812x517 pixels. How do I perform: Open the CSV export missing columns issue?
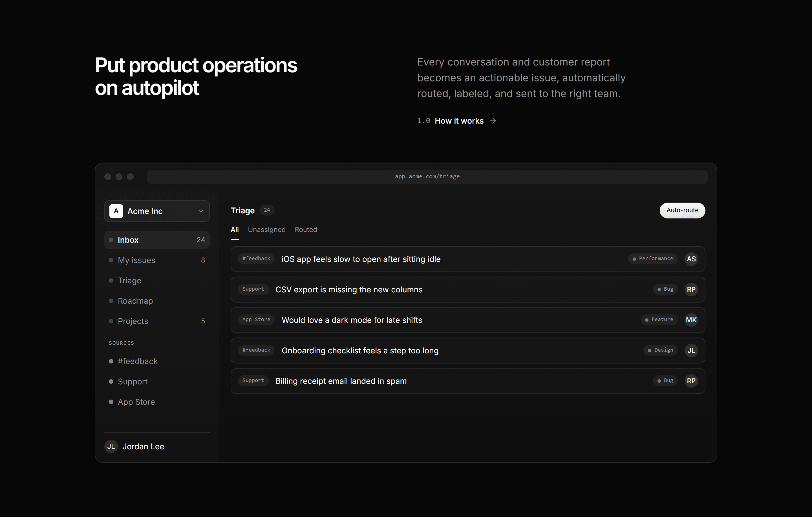468,290
